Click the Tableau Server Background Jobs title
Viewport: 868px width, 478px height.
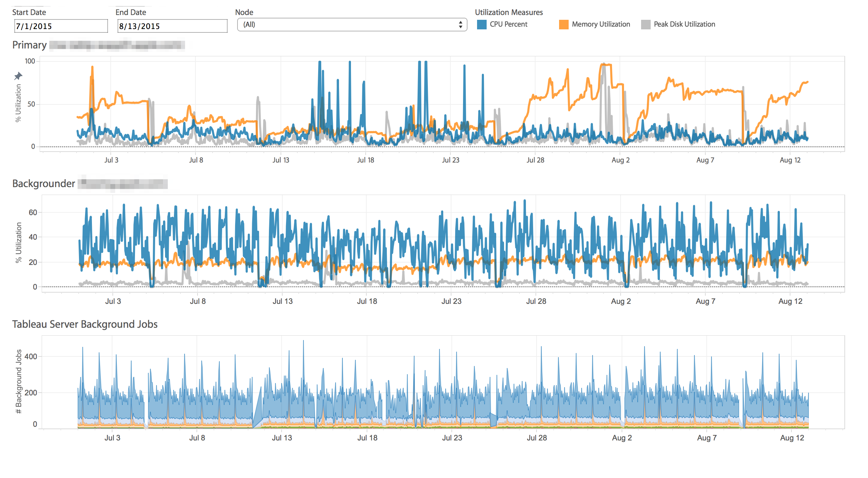click(85, 324)
